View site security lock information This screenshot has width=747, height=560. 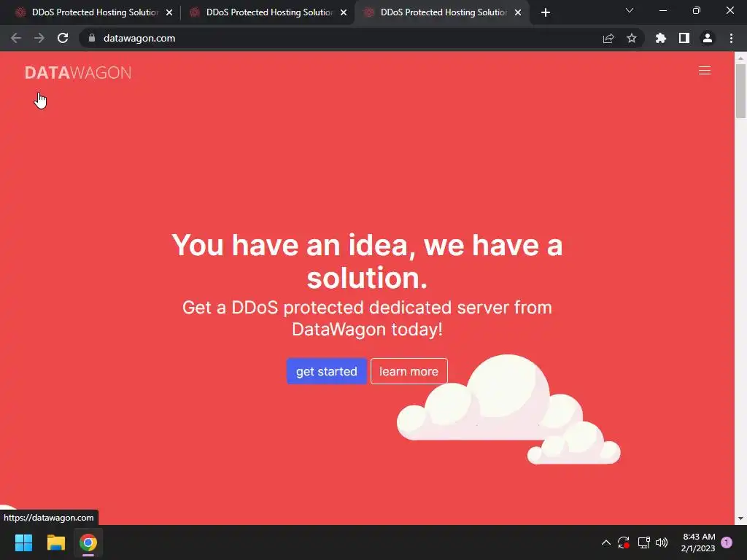[x=92, y=38]
